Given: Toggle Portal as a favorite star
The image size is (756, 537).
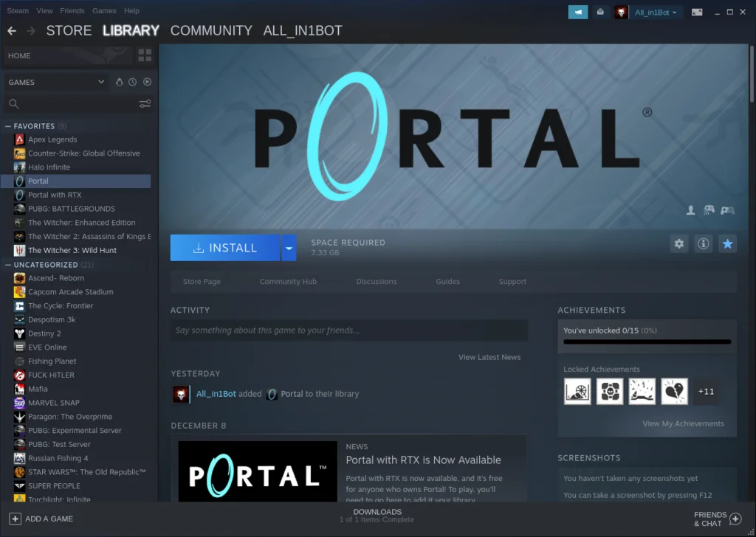Looking at the screenshot, I should coord(727,243).
